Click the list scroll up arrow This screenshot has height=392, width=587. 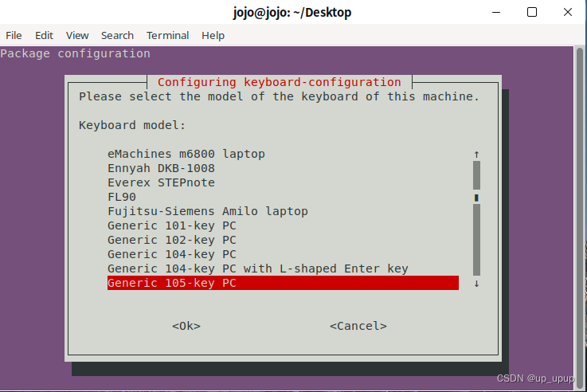coord(476,155)
